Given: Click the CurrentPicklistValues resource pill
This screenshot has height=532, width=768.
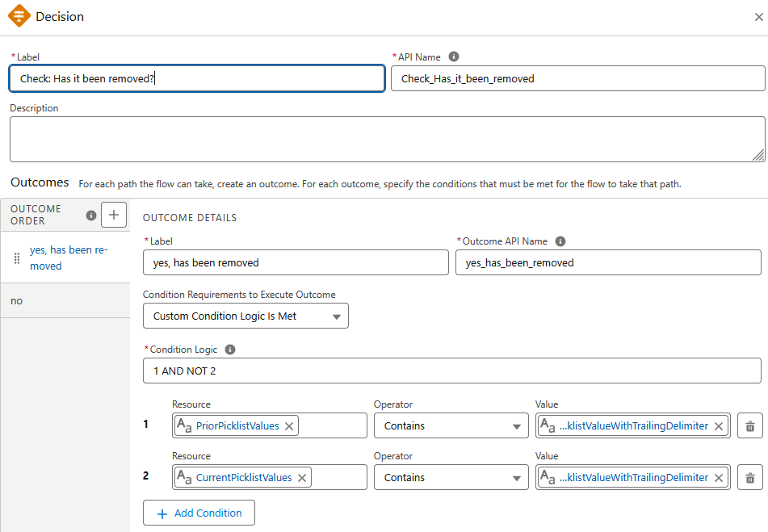Looking at the screenshot, I should pos(243,478).
